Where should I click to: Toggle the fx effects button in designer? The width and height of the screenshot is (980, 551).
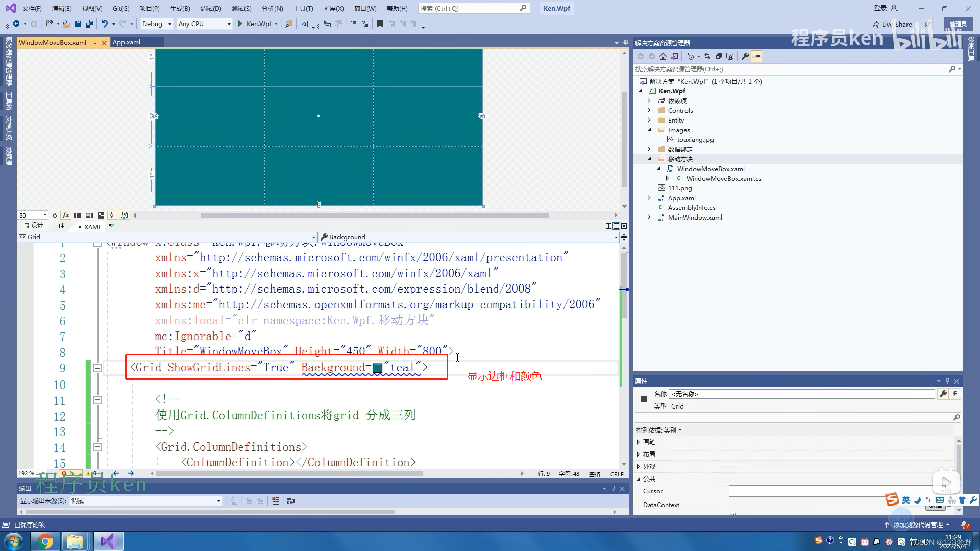(66, 215)
